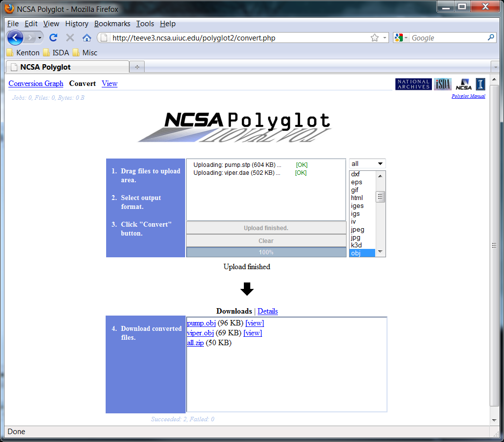
Task: Download all.zip archive
Action: (195, 343)
